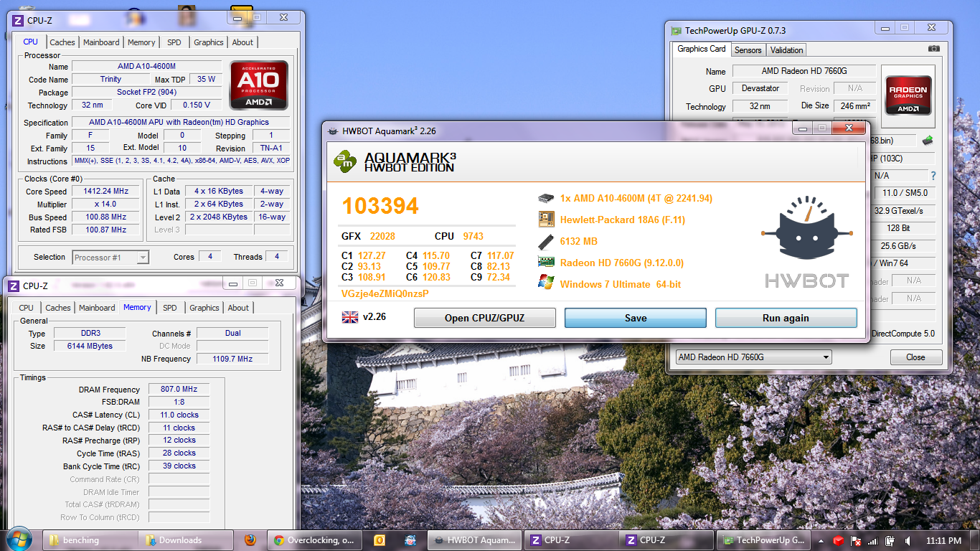This screenshot has height=551, width=980.
Task: Take a GPU-Z screenshot with camera icon
Action: (x=933, y=49)
